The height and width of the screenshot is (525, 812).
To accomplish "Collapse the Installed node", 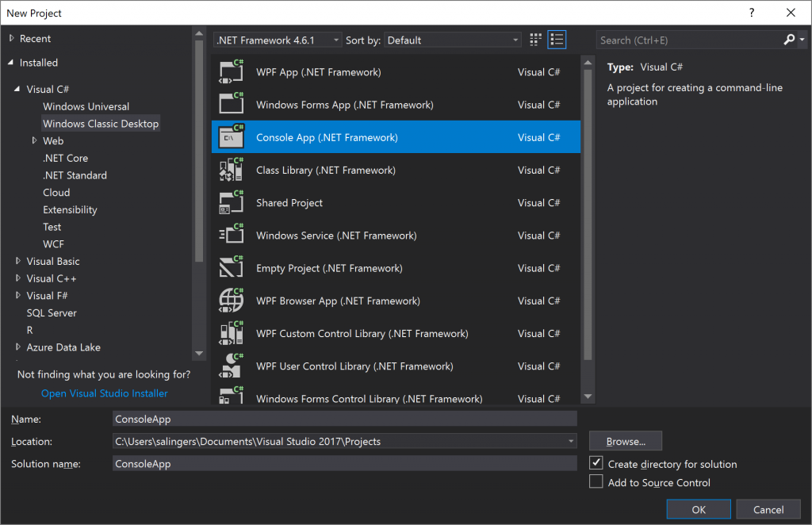I will [11, 62].
